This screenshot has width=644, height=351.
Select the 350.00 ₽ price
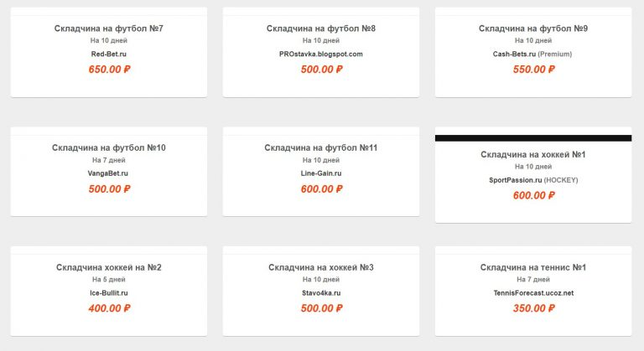click(533, 308)
